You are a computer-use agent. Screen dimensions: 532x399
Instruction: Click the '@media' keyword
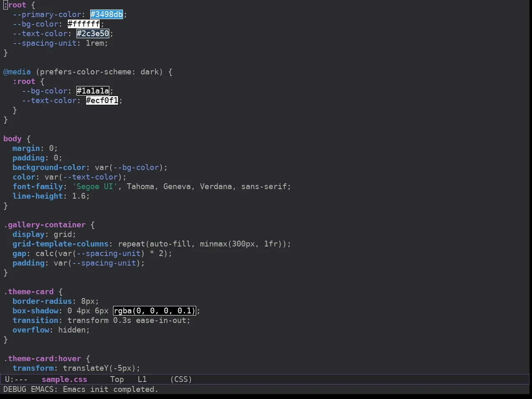17,72
